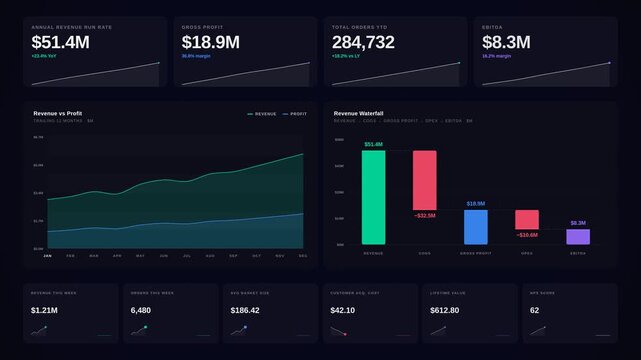Click the -$10.6M OPEX bar label

coord(527,235)
